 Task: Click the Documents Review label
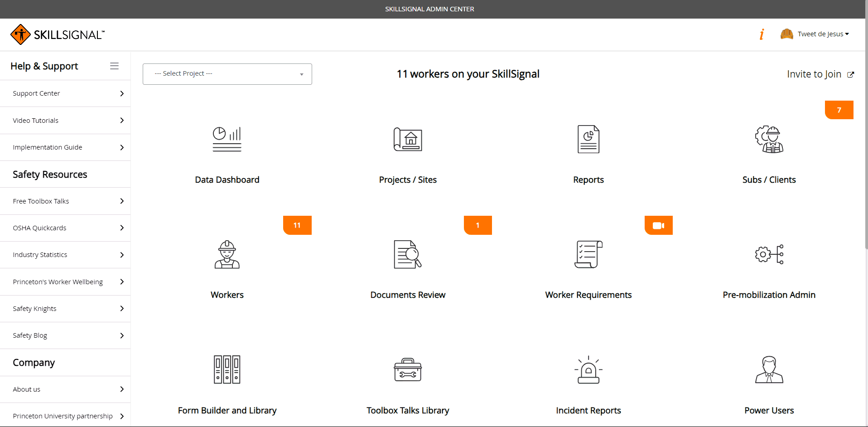pos(408,295)
